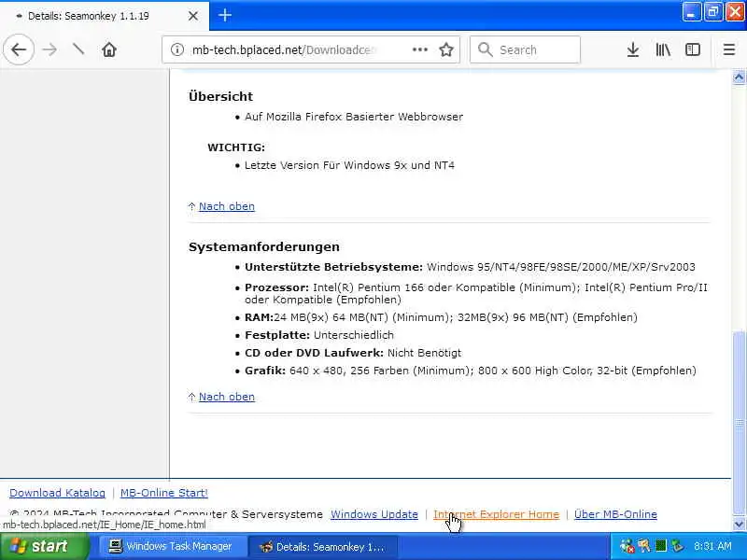
Task: Follow Nach oben link under Systemanforderungen
Action: tap(227, 397)
